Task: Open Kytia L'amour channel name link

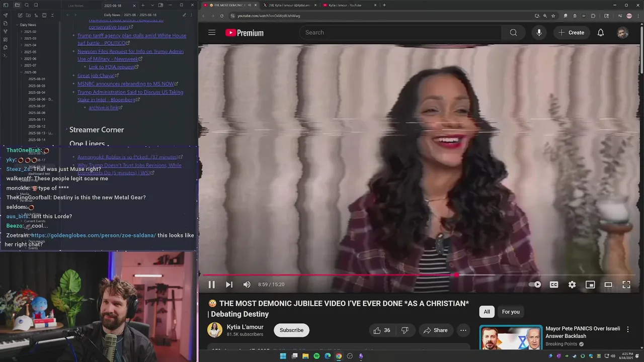Action: 245,327
